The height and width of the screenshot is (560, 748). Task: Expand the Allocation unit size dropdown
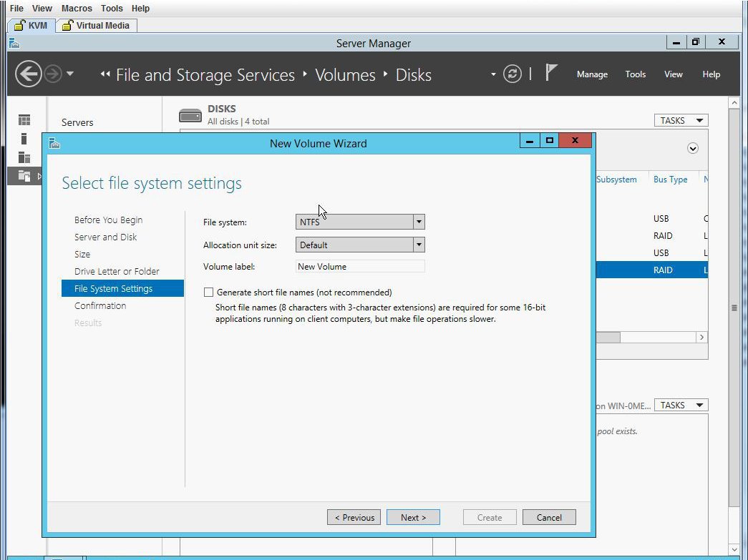click(360, 245)
